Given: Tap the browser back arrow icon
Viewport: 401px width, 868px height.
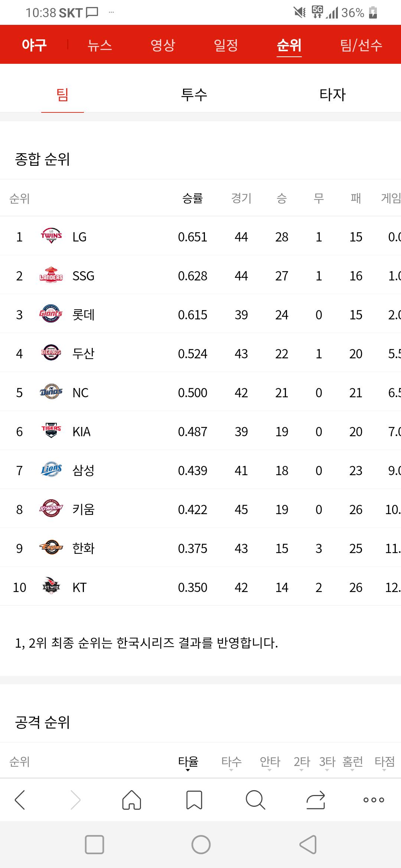Looking at the screenshot, I should (20, 800).
